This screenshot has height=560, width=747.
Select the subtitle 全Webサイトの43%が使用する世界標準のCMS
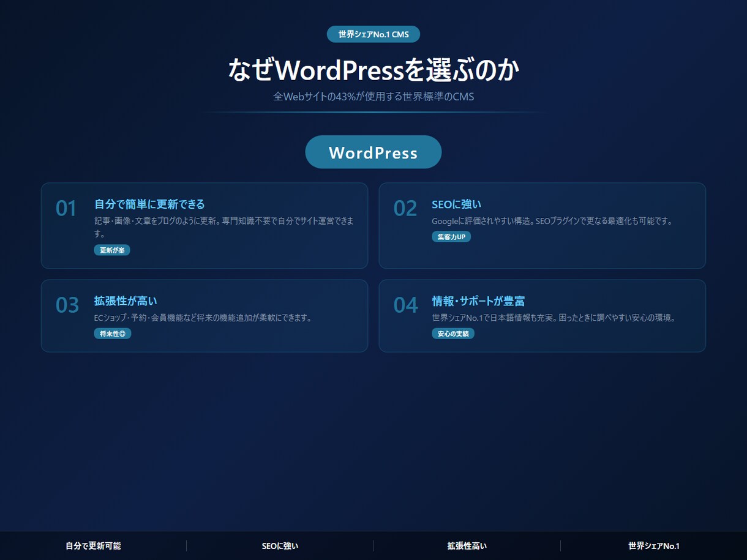pos(374,97)
